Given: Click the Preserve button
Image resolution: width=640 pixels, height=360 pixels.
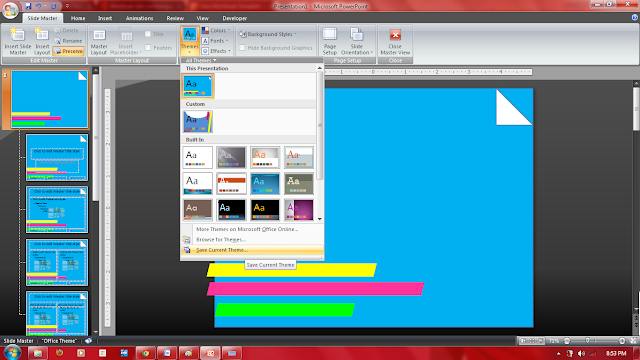Looking at the screenshot, I should (x=69, y=51).
